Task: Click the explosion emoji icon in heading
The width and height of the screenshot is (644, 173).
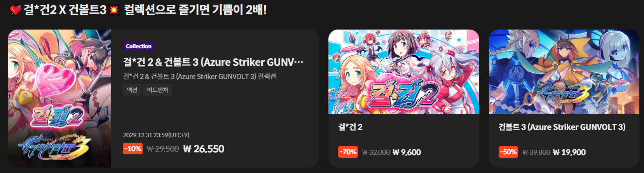Action: coord(114,10)
